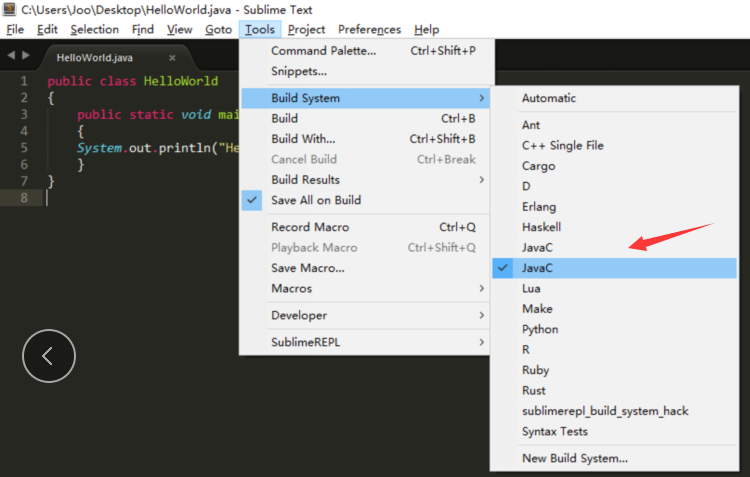Click Save Macro... menu entry
This screenshot has width=750, height=477.
pyautogui.click(x=365, y=268)
